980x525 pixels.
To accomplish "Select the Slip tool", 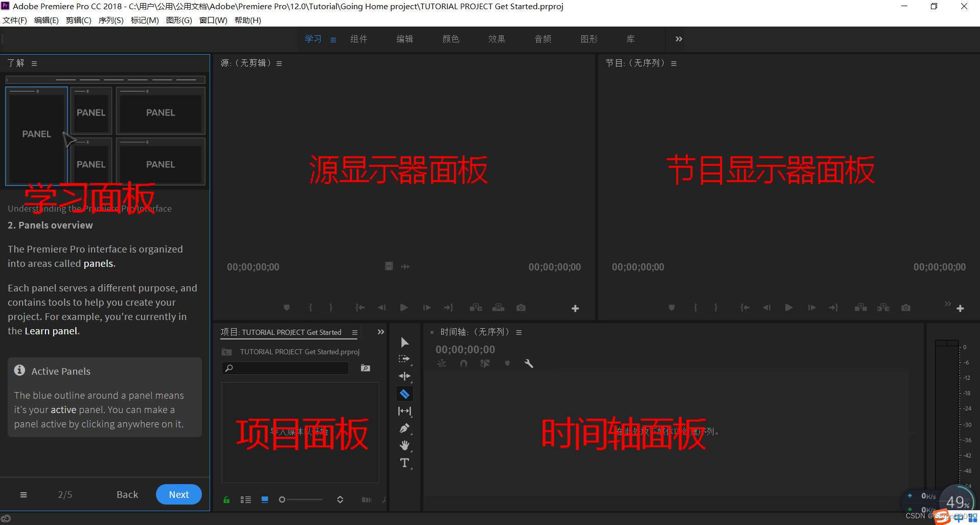I will coord(404,411).
